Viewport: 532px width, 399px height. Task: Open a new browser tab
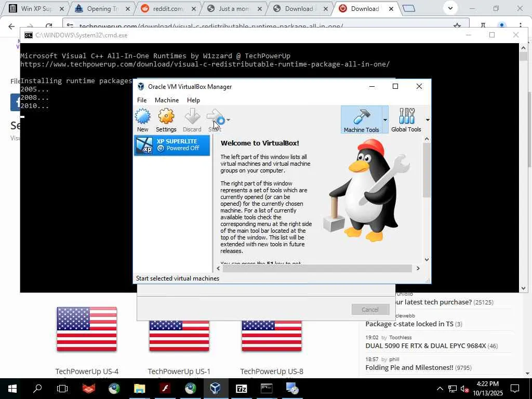click(x=409, y=8)
